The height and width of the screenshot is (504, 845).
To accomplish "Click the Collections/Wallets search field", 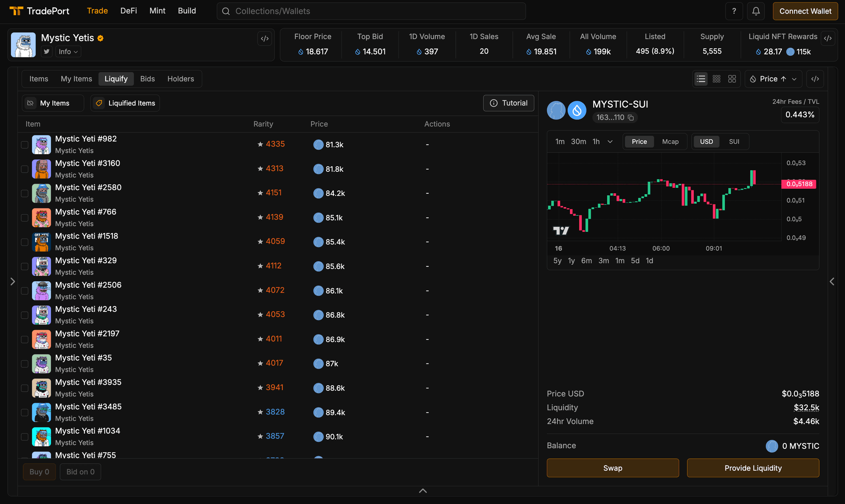I will tap(371, 11).
